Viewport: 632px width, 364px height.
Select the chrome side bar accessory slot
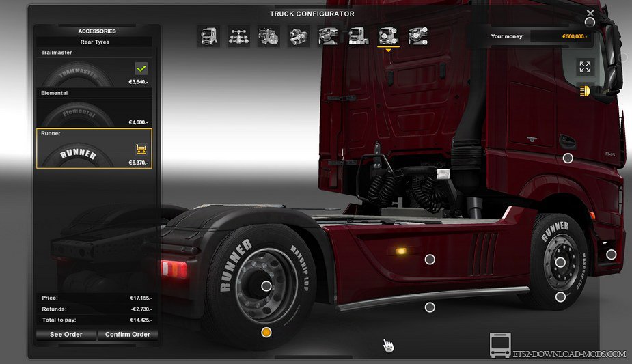pos(430,307)
